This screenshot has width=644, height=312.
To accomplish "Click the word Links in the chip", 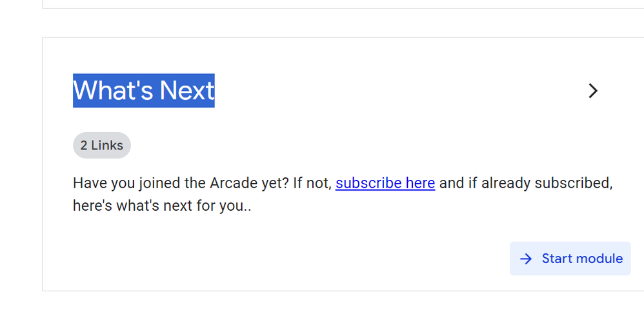I will pyautogui.click(x=106, y=145).
